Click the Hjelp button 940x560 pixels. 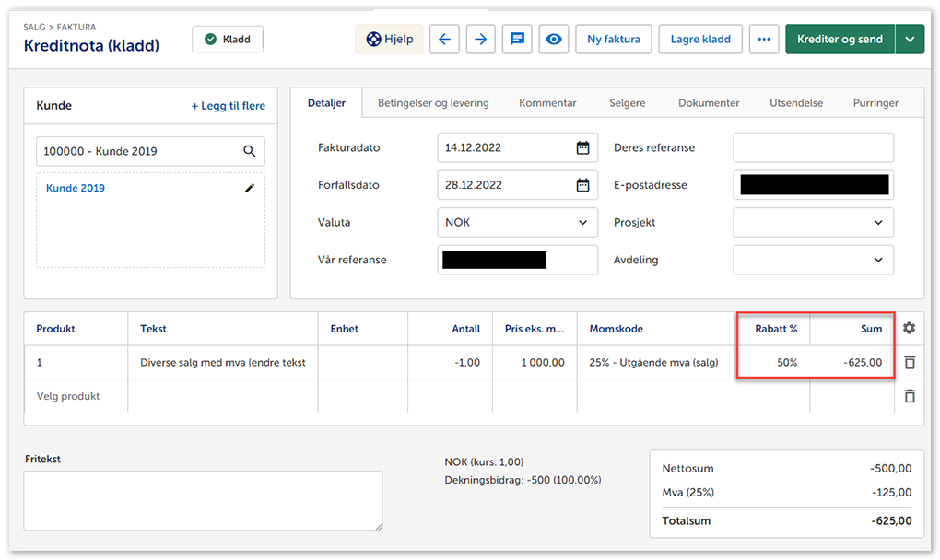tap(389, 40)
